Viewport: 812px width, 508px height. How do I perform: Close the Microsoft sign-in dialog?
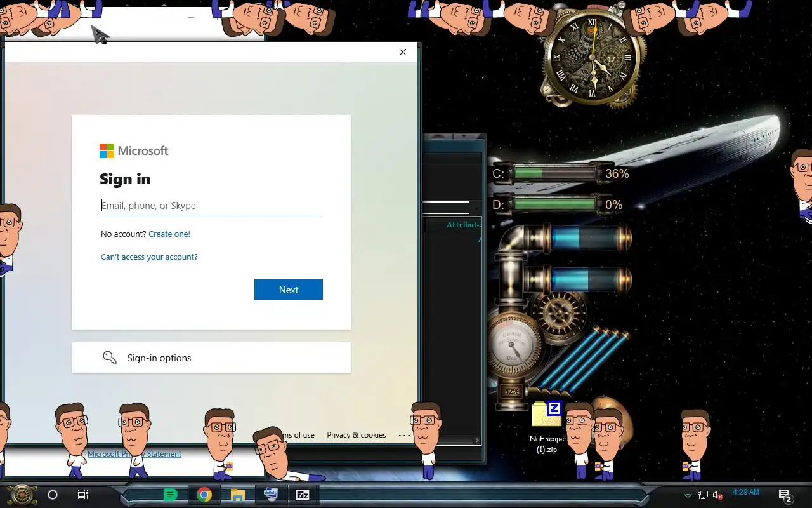tap(403, 52)
